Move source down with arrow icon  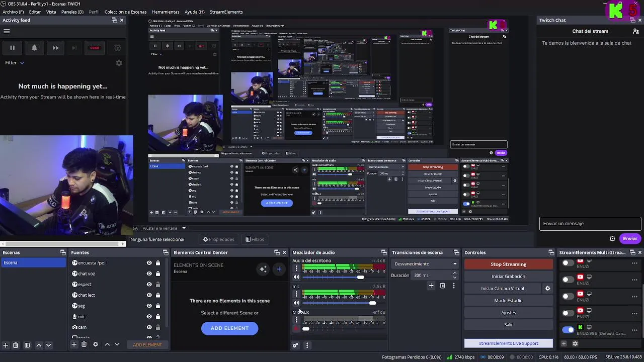point(117,344)
